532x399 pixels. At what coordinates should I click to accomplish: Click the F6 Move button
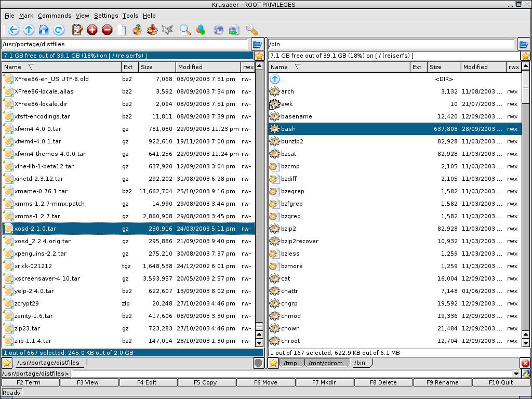(x=266, y=382)
